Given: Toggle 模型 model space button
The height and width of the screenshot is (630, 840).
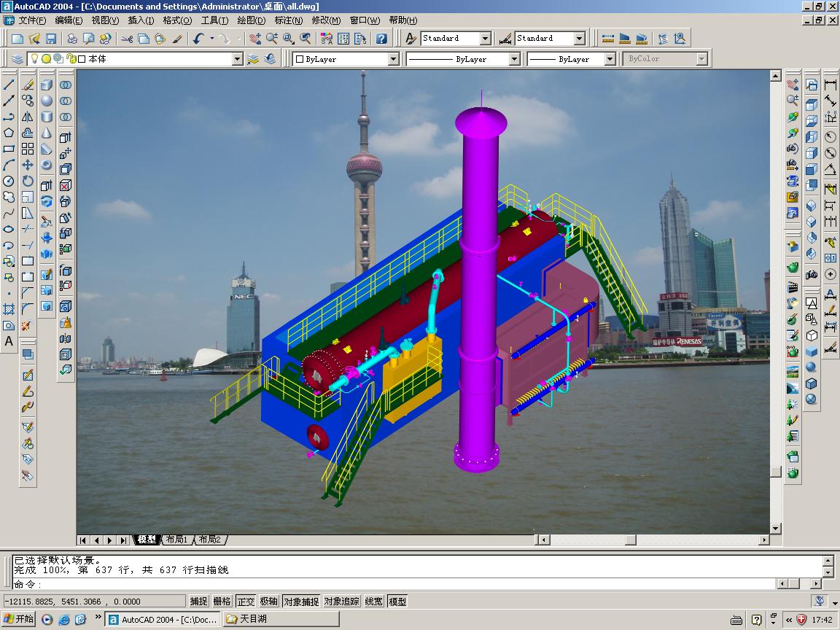Looking at the screenshot, I should pos(397,602).
